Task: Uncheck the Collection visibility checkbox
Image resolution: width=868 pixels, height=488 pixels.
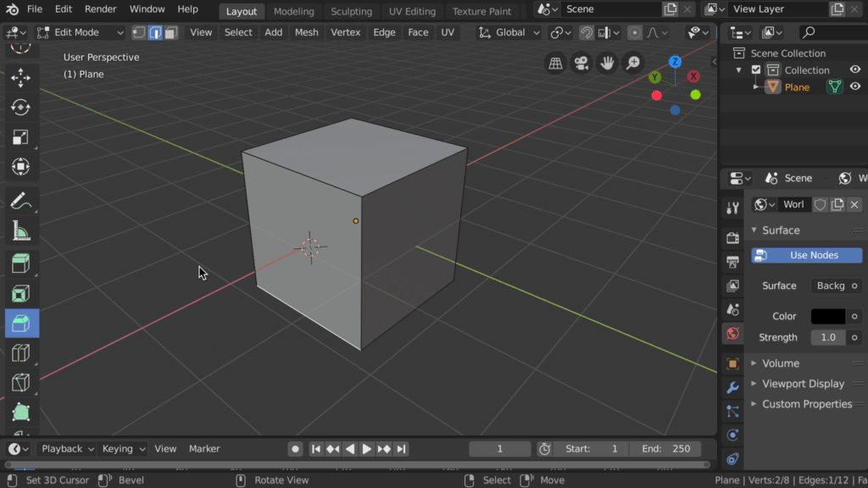Action: coord(756,70)
